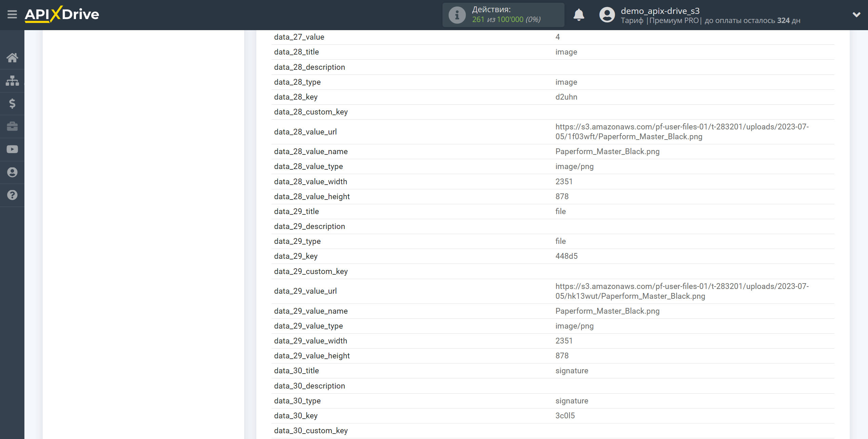Select the data_28_value_url Amazon S3 link
This screenshot has width=868, height=439.
click(x=682, y=132)
